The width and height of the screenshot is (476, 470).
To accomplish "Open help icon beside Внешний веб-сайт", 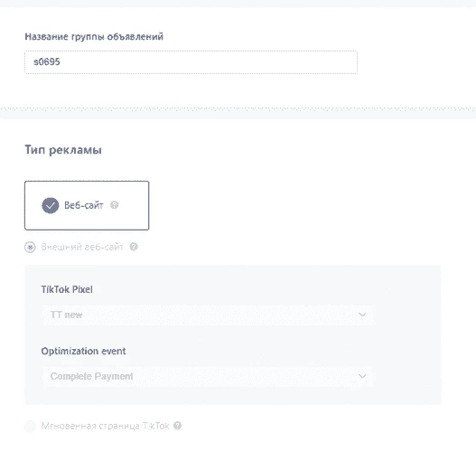I will point(134,247).
